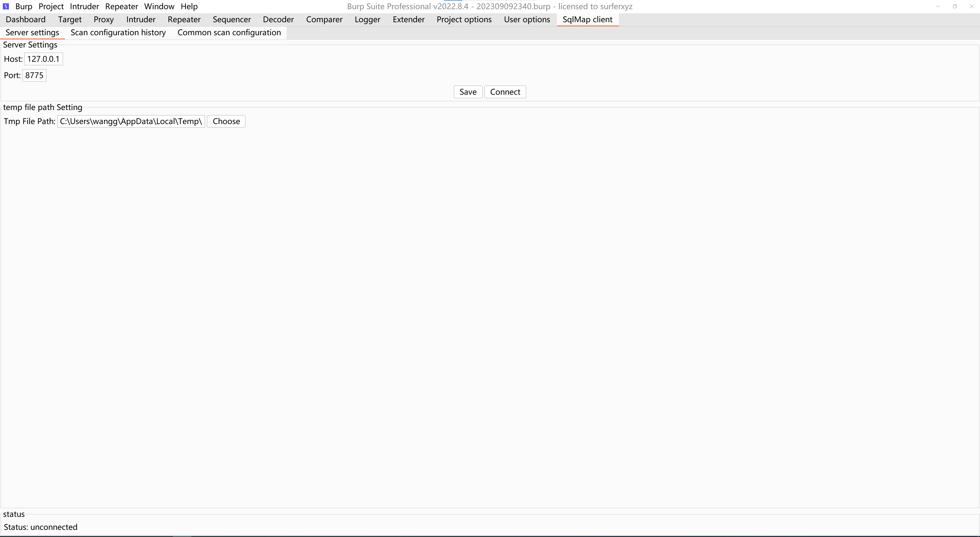Restore the window using the maximize icon

(x=954, y=6)
